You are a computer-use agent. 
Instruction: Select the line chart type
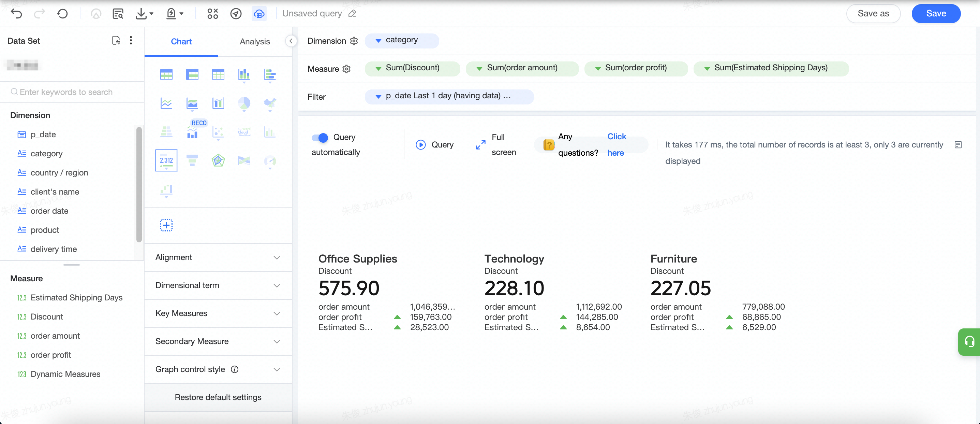pos(166,103)
